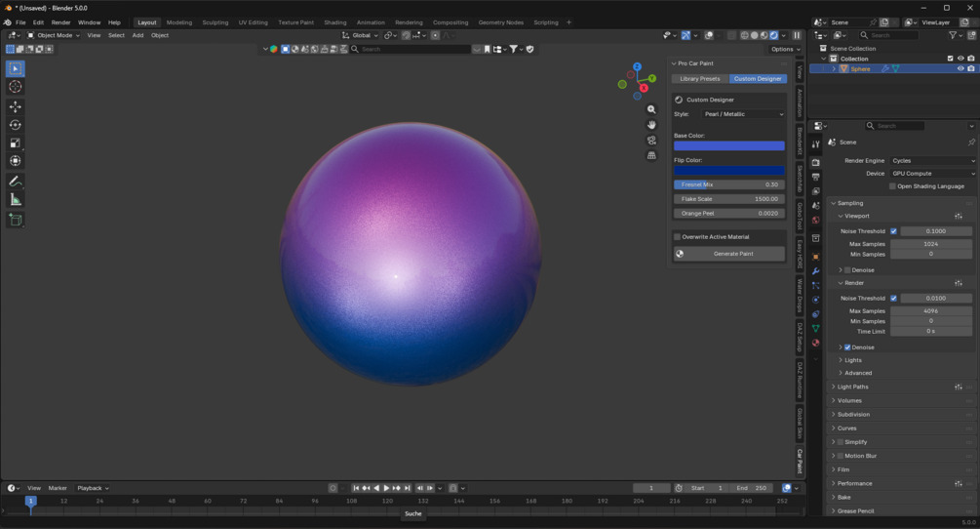
Task: Open the Render menu
Action: click(x=60, y=22)
